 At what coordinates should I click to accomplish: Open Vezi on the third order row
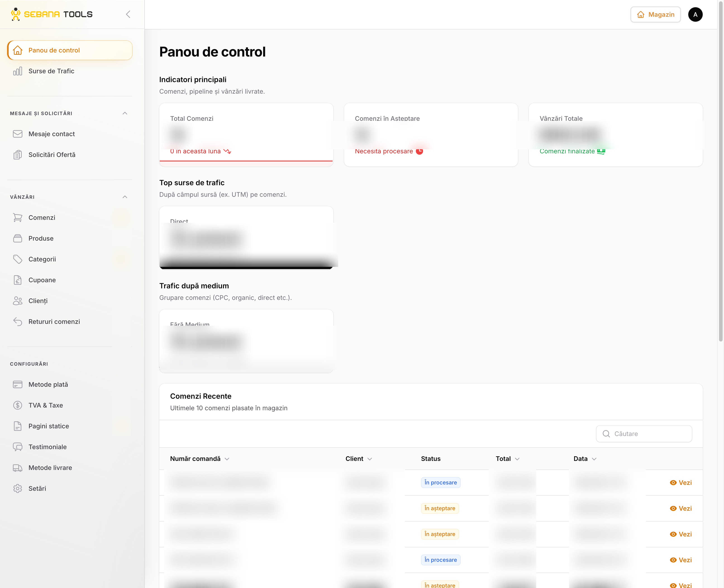coord(681,534)
